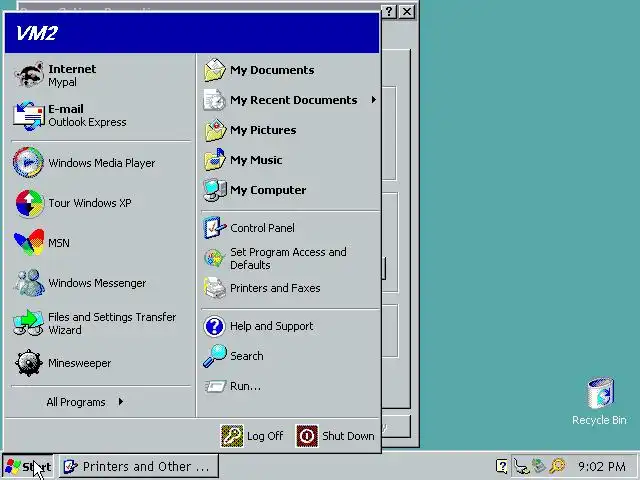Click the Run... text
Viewport: 640px width, 480px height.
(245, 386)
